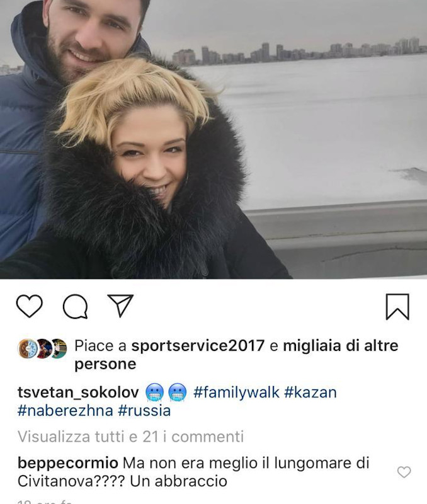427x504 pixels.
Task: Tap the heart like icon below the photo
Action: click(29, 306)
